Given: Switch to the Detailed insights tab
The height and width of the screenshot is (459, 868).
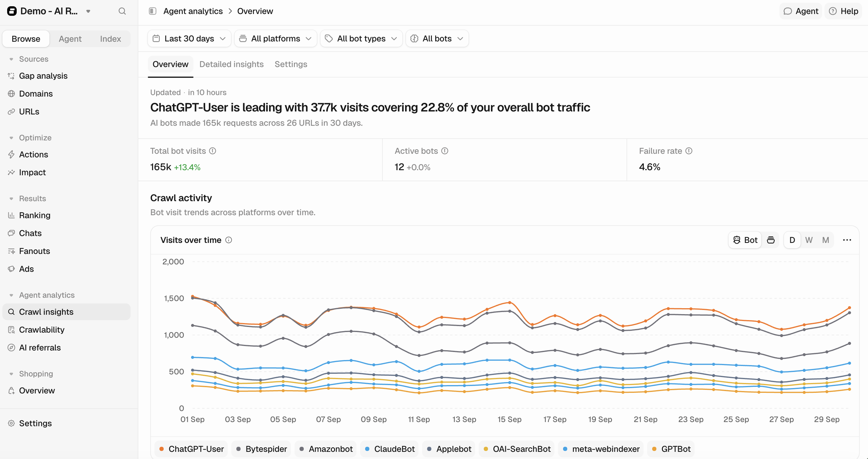Looking at the screenshot, I should [x=232, y=64].
